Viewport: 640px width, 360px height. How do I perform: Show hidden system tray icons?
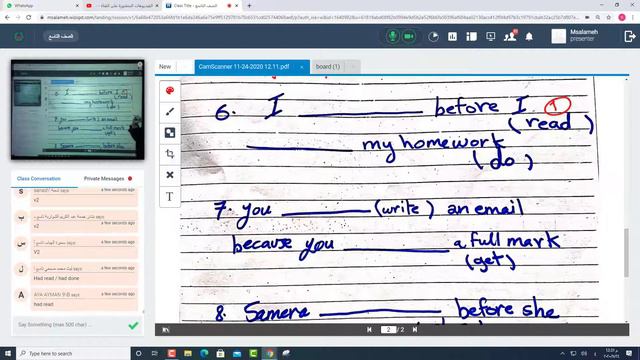562,353
